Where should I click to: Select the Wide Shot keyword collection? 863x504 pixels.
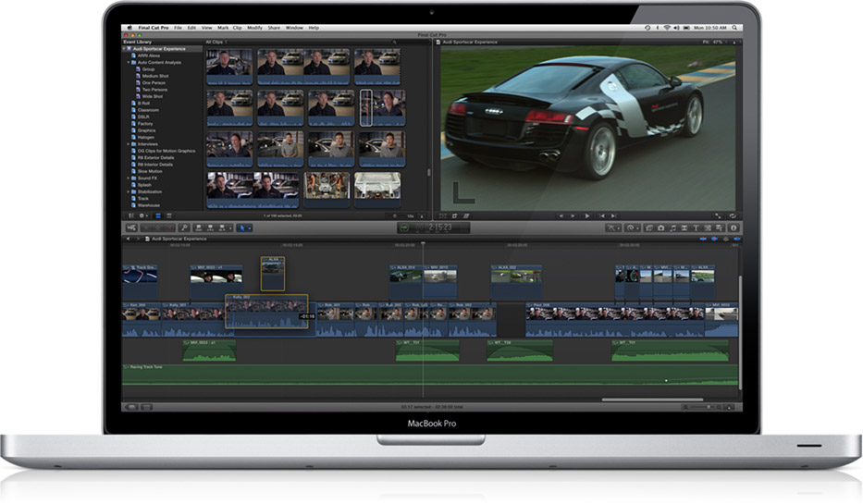click(x=154, y=96)
